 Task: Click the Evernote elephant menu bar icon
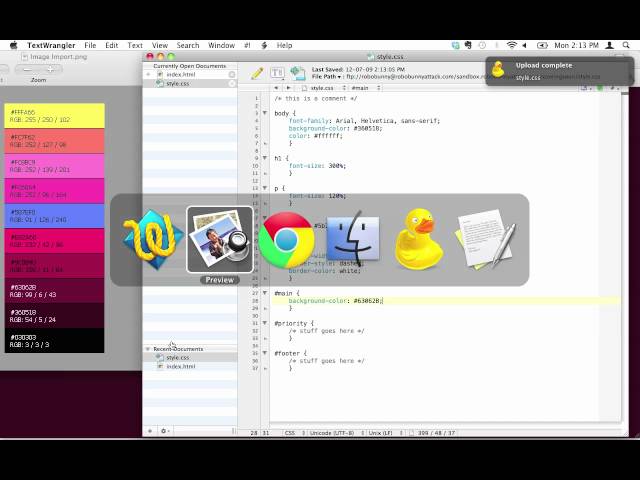coord(468,45)
